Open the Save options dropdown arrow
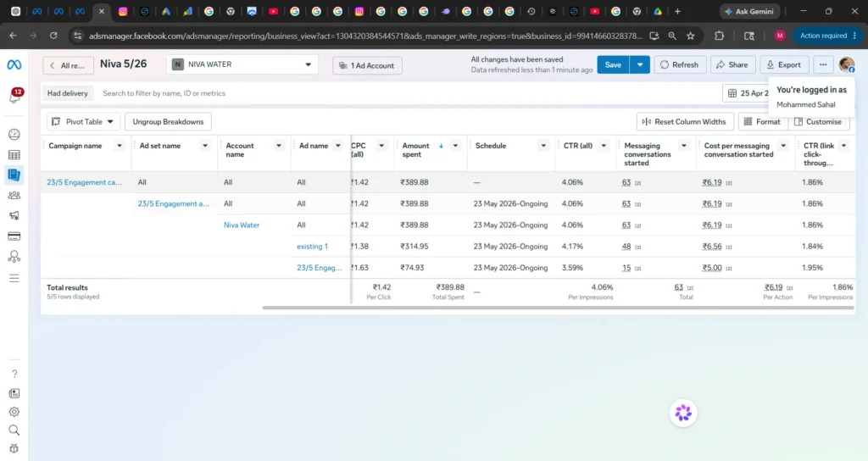Viewport: 868px width, 461px height. point(640,64)
